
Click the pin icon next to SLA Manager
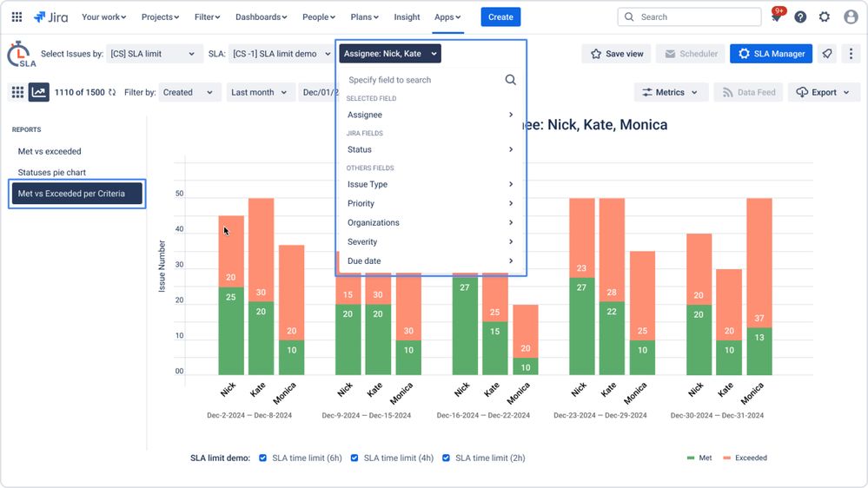(x=827, y=54)
